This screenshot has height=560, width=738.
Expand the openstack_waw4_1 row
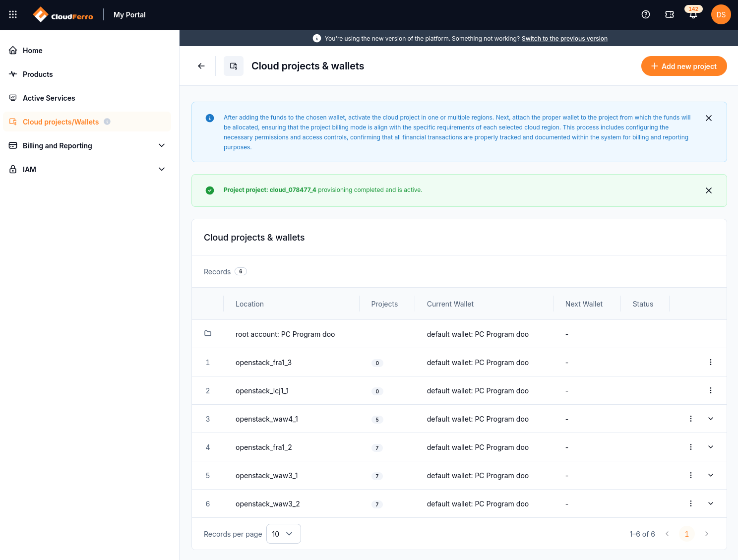711,419
